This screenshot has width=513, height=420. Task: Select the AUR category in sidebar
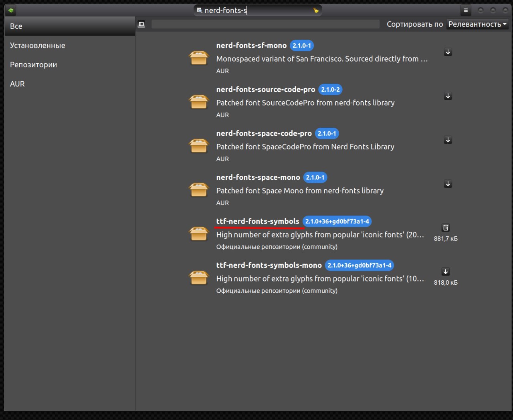(70, 84)
